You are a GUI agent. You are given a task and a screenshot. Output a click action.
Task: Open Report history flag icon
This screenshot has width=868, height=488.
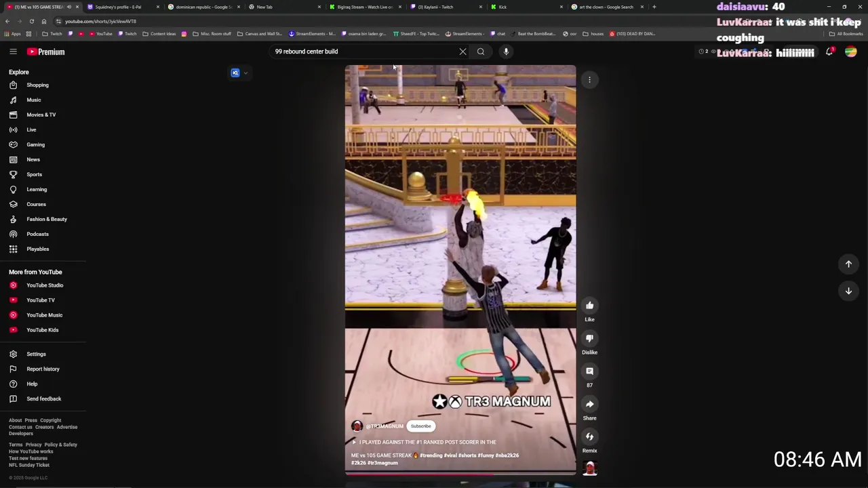(x=13, y=369)
